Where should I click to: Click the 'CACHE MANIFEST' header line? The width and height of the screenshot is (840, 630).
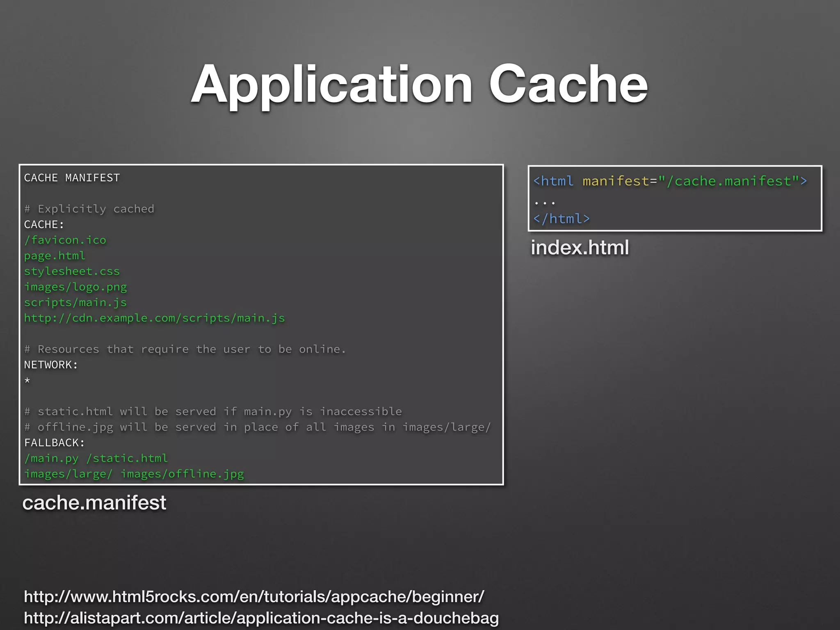[72, 178]
